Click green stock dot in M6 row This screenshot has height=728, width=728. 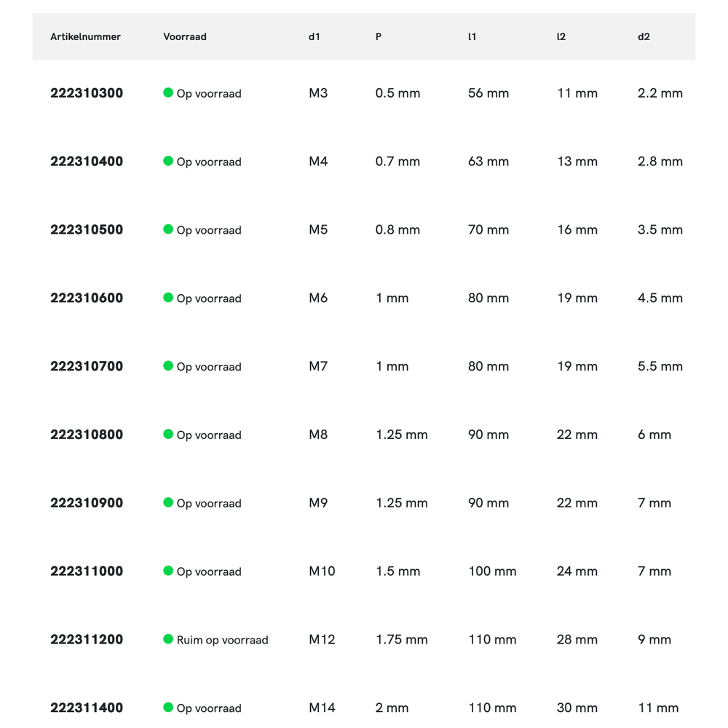coord(168,298)
